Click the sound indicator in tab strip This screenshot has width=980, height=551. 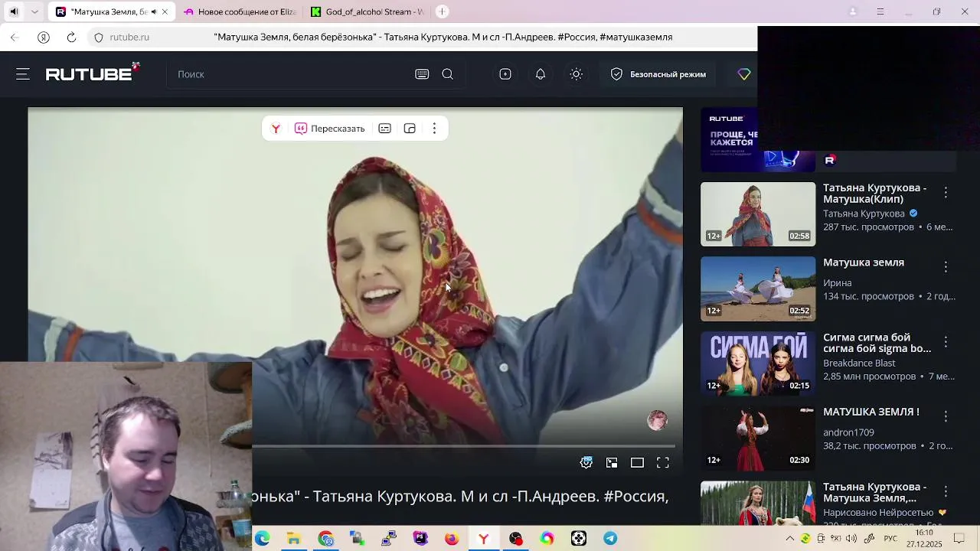tap(13, 11)
